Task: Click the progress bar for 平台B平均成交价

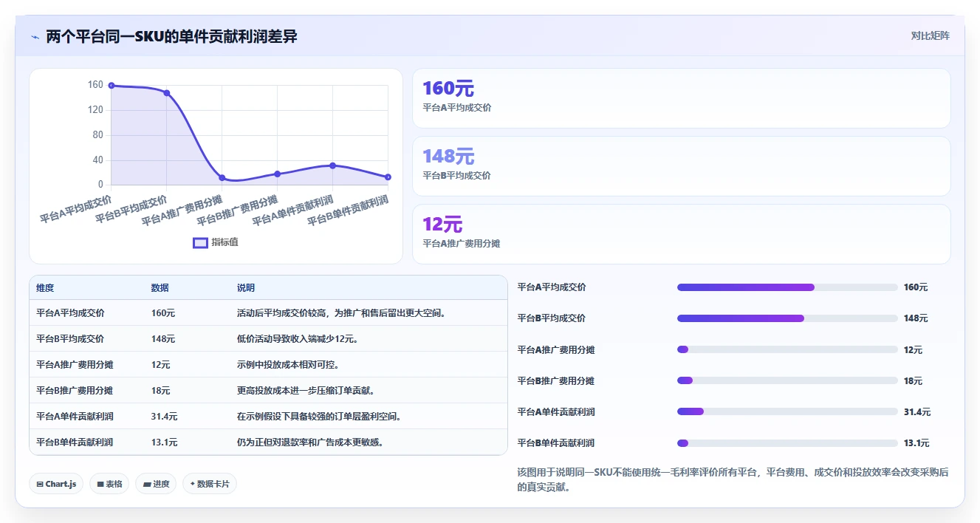Action: 787,318
